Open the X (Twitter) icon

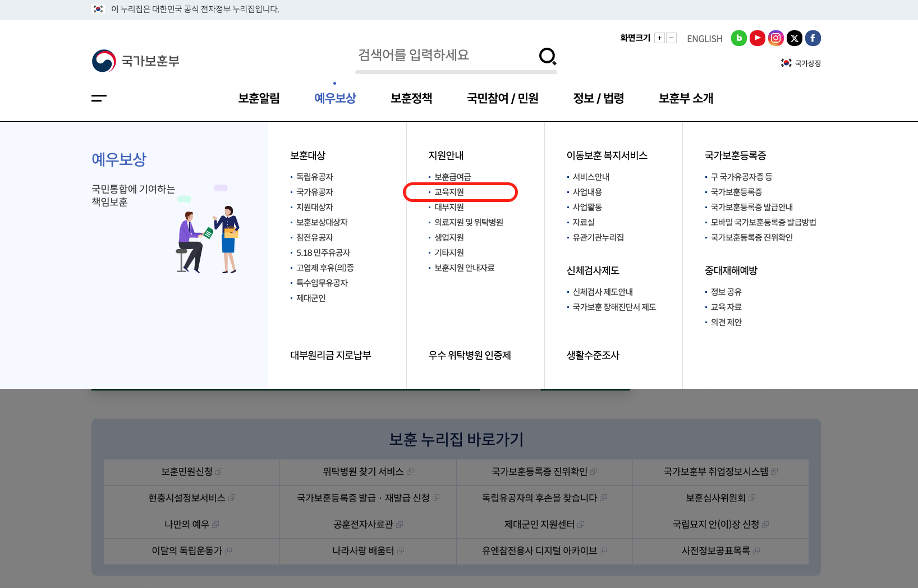[x=794, y=38]
